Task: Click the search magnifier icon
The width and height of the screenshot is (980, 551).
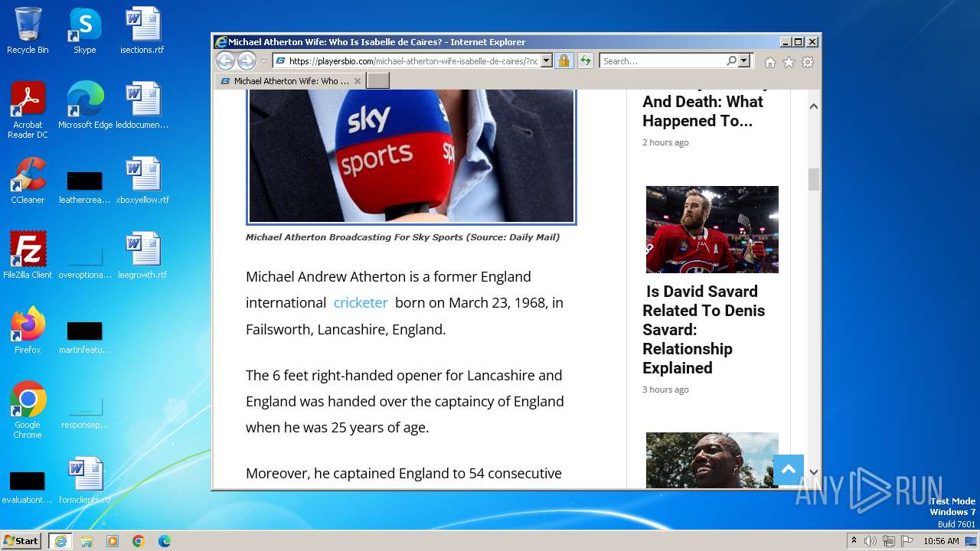Action: [x=732, y=60]
